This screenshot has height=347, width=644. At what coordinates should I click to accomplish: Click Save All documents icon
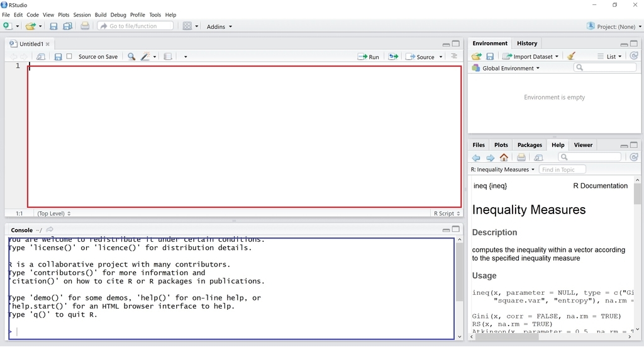point(68,26)
